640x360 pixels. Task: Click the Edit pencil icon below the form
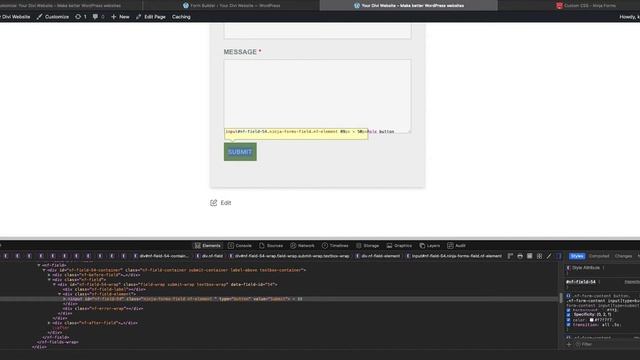click(213, 203)
